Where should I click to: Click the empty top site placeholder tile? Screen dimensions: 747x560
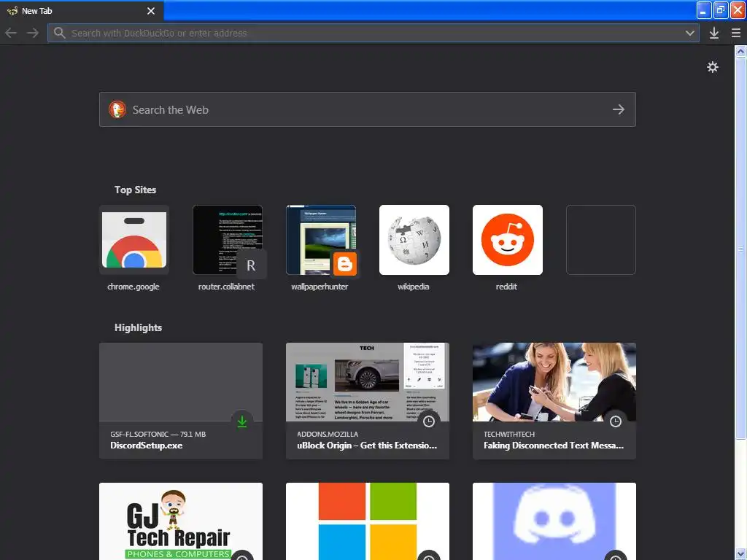click(601, 240)
